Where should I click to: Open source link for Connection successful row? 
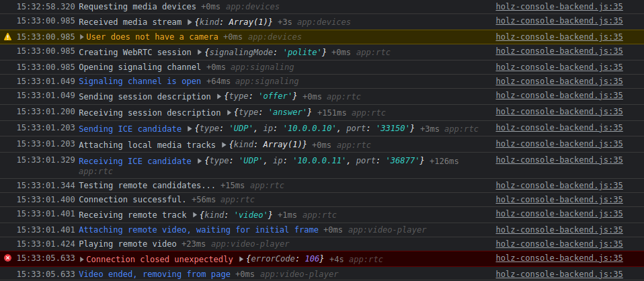point(559,199)
